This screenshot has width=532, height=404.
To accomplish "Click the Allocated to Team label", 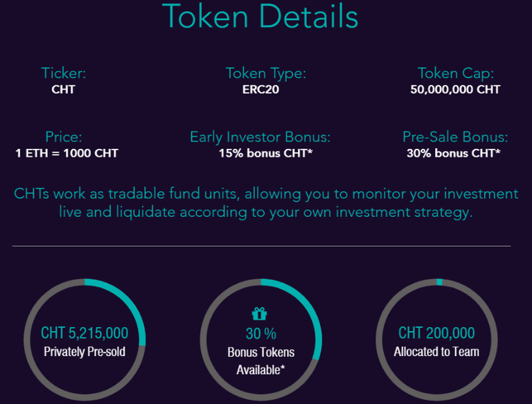I will pyautogui.click(x=436, y=351).
